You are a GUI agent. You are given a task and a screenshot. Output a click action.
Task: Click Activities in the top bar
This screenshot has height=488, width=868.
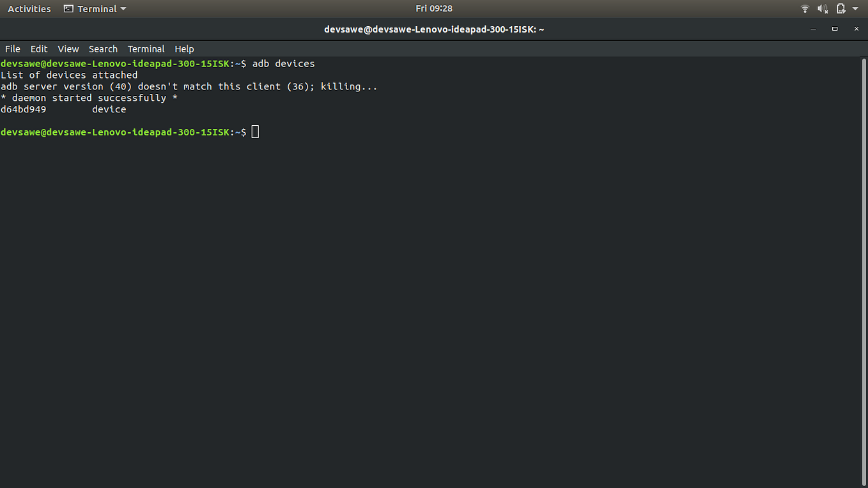(29, 8)
